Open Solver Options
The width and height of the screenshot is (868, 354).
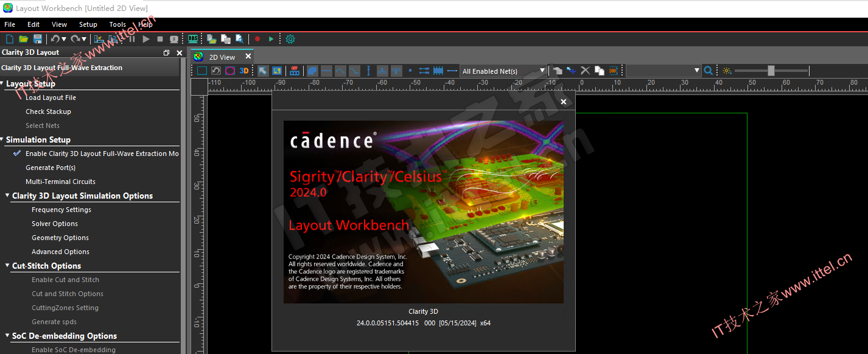tap(55, 224)
